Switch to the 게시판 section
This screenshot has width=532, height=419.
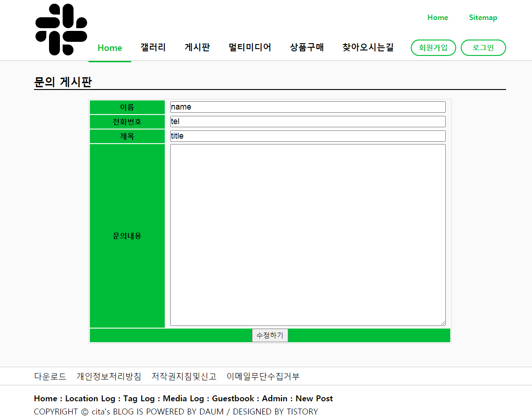[x=197, y=47]
